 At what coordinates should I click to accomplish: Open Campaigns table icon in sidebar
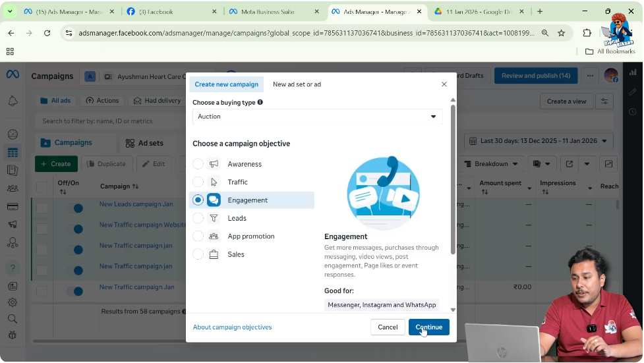point(13,152)
